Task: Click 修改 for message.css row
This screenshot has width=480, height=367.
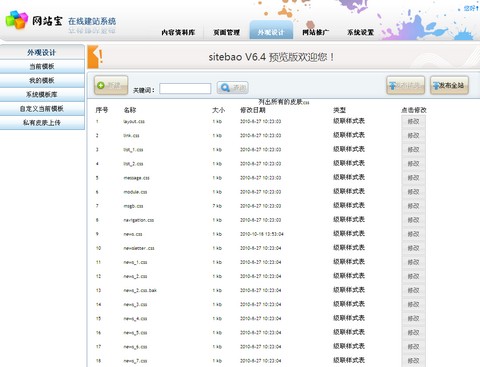Action: coord(413,178)
